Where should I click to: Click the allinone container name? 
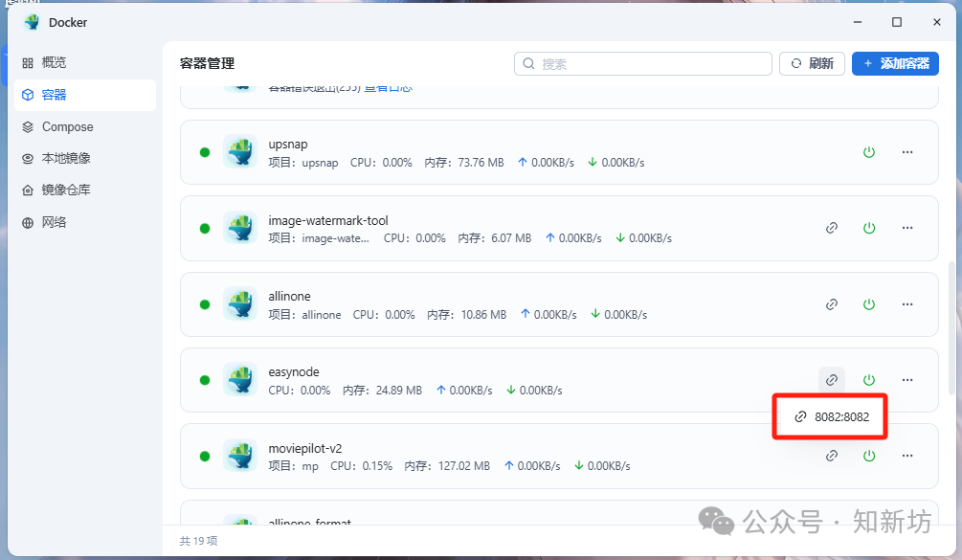pyautogui.click(x=290, y=296)
